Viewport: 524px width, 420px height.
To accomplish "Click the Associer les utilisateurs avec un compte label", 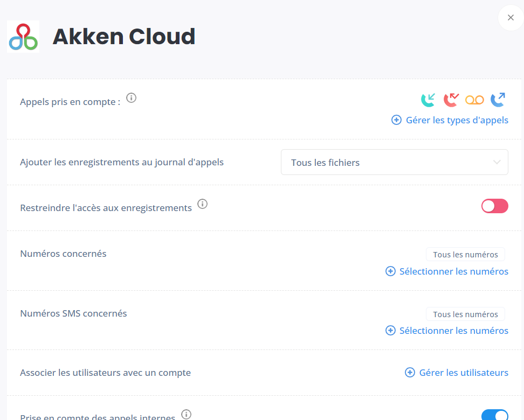I will pyautogui.click(x=105, y=373).
